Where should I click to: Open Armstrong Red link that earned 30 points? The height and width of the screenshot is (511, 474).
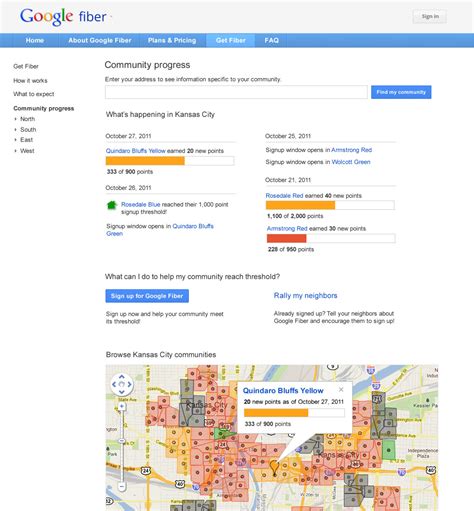pyautogui.click(x=287, y=228)
